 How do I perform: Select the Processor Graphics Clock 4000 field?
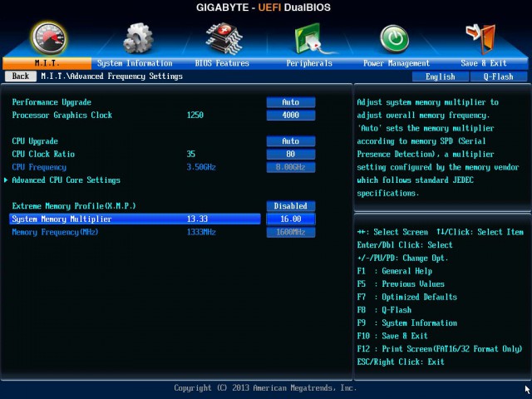point(291,115)
